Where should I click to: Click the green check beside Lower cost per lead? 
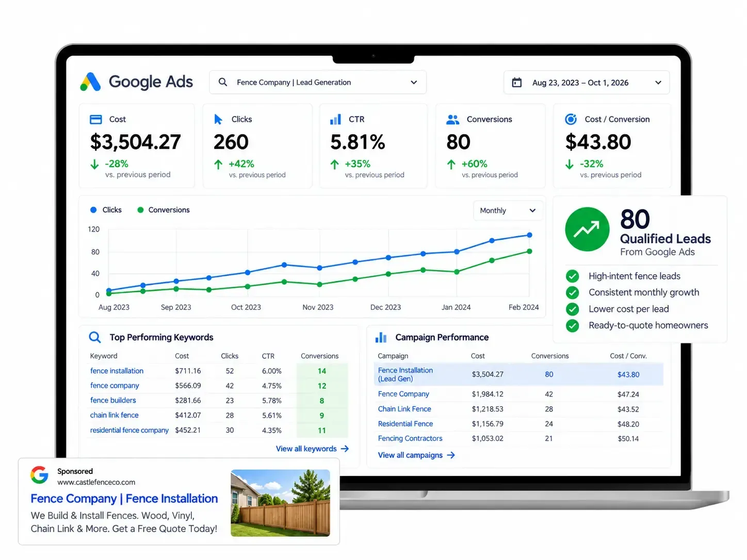point(572,309)
